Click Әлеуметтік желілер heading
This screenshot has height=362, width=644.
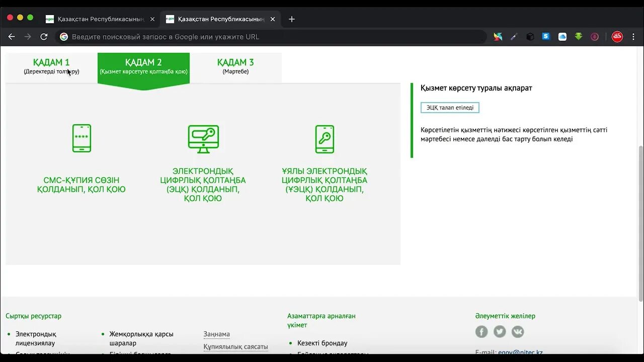coord(505,316)
